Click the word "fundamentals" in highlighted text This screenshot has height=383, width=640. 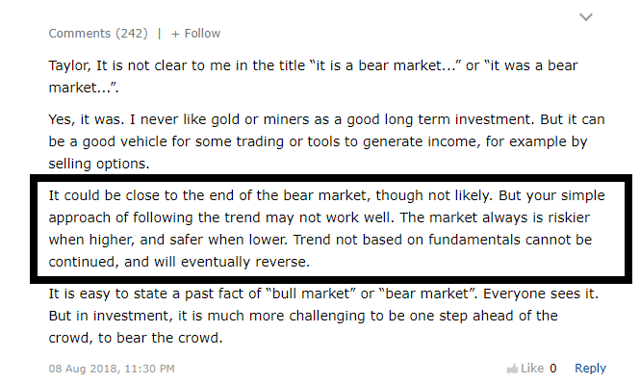point(474,240)
